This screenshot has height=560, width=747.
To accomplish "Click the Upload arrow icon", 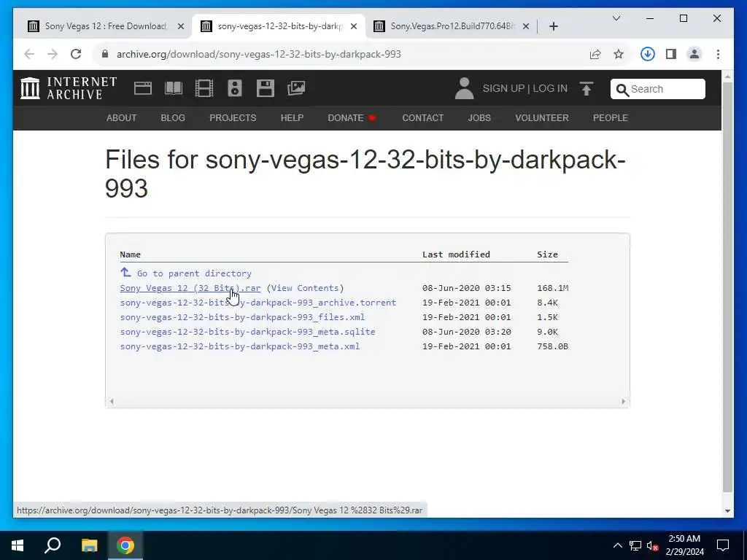I will pos(587,88).
